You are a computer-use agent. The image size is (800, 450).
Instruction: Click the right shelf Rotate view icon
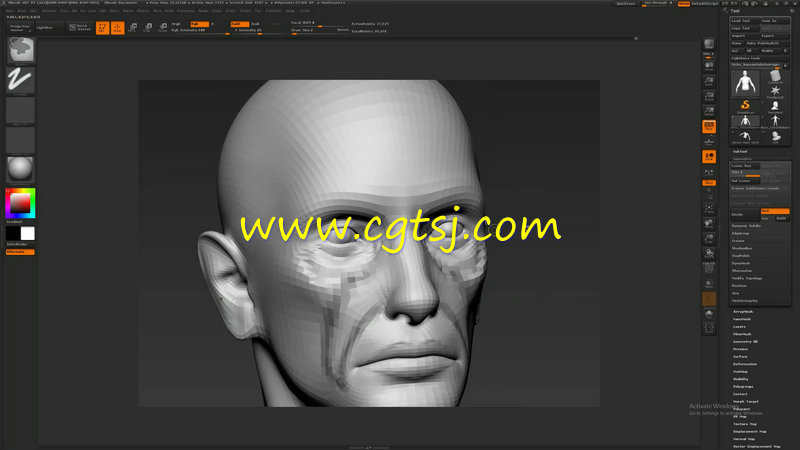click(709, 254)
